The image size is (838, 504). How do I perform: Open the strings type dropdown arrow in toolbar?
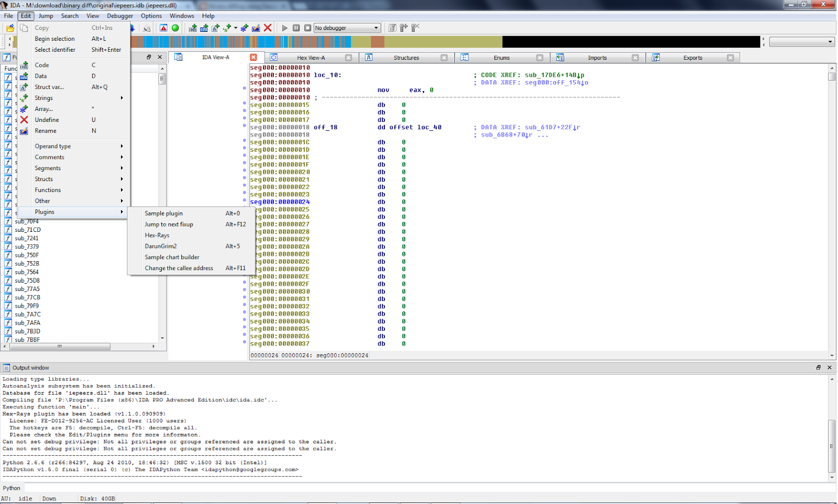(236, 28)
